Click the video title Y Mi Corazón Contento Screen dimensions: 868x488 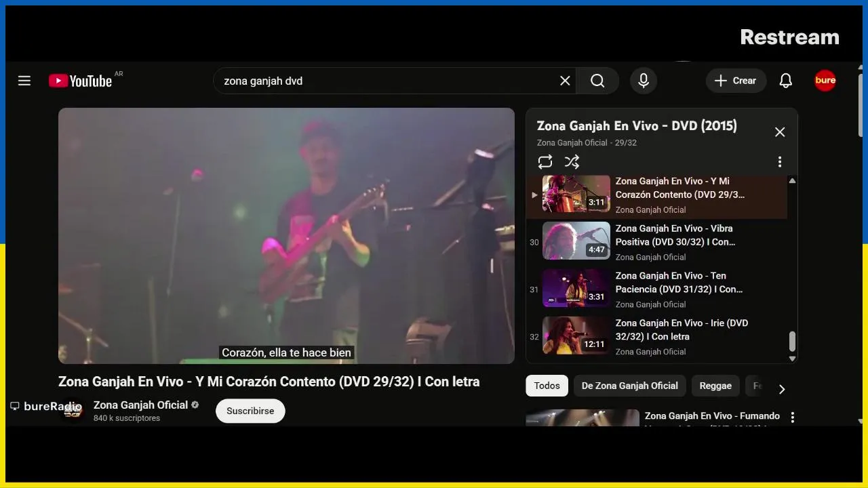(x=269, y=382)
